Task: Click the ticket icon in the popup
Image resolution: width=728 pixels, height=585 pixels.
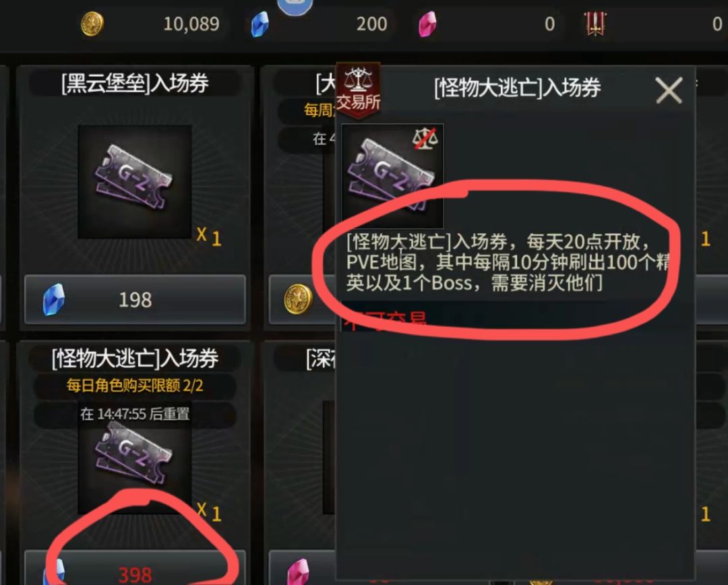Action: tap(392, 176)
